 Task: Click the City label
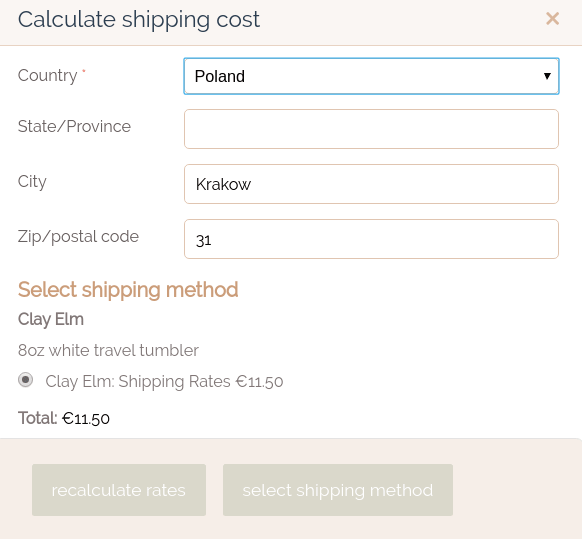(x=32, y=182)
